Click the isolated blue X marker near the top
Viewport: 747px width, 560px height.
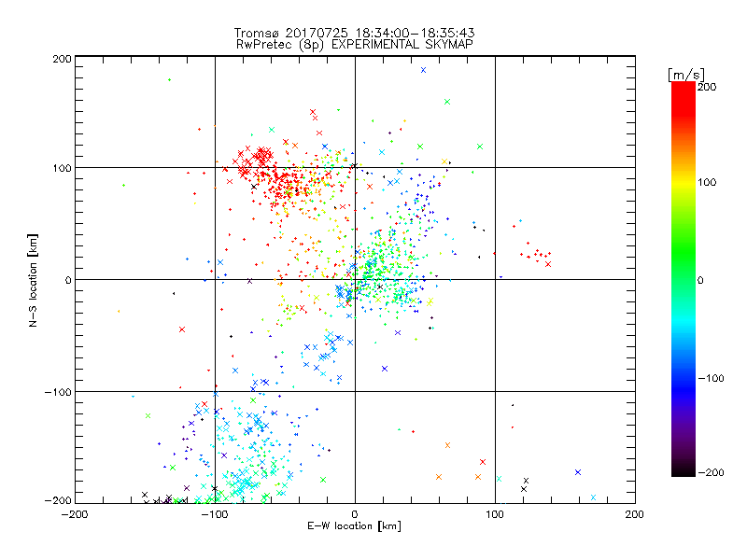[x=423, y=70]
